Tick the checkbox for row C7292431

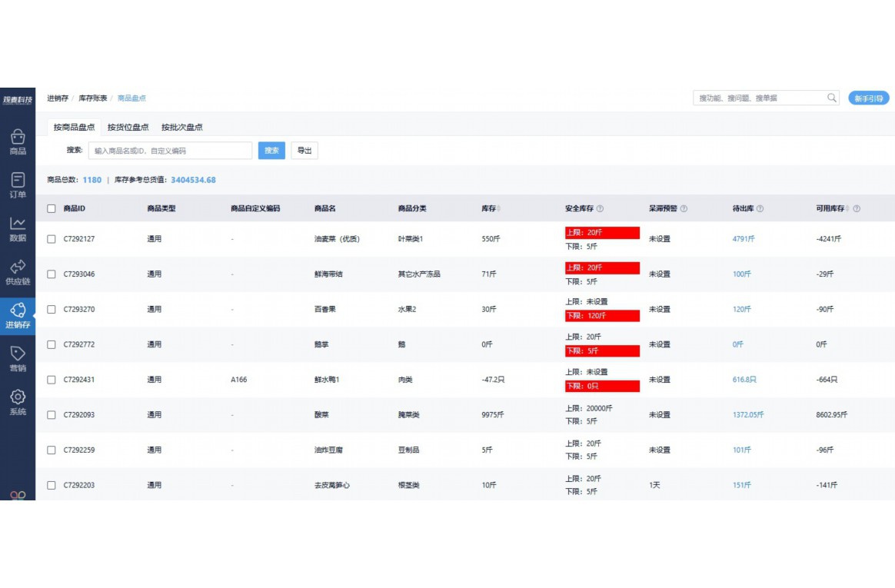[x=52, y=380]
